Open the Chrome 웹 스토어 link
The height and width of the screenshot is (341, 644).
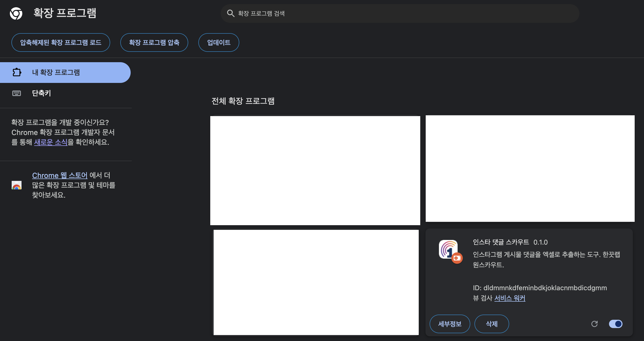click(x=60, y=175)
